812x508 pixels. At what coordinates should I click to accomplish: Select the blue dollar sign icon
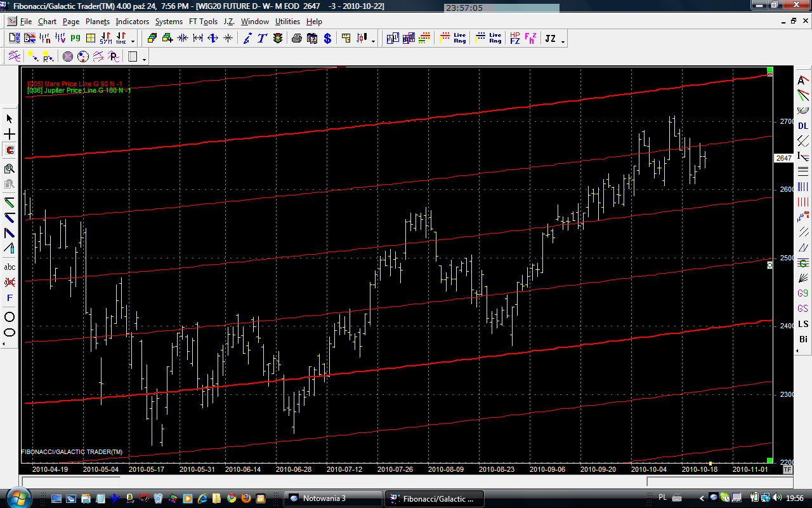(327, 39)
